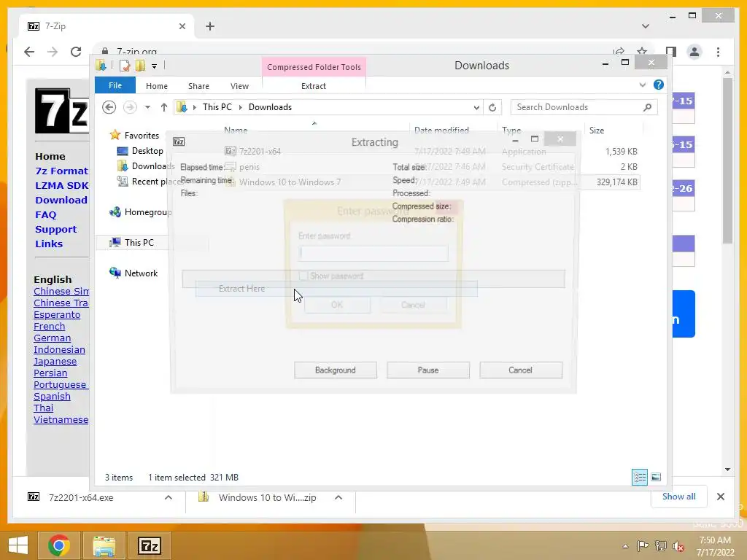Screen dimensions: 747x560
Task: Switch to details view in Explorer
Action: click(x=639, y=477)
